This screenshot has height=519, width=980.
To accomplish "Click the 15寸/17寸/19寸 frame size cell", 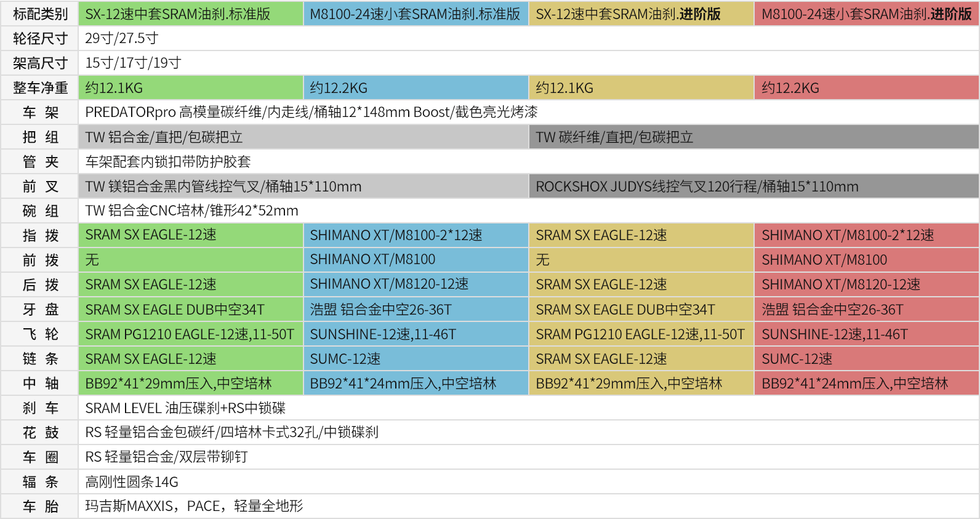I will tap(133, 63).
